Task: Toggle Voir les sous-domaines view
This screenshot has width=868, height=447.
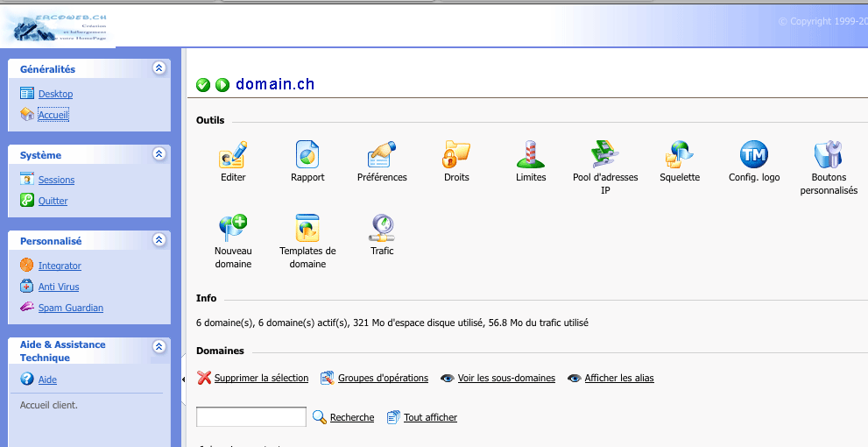Action: 505,379
